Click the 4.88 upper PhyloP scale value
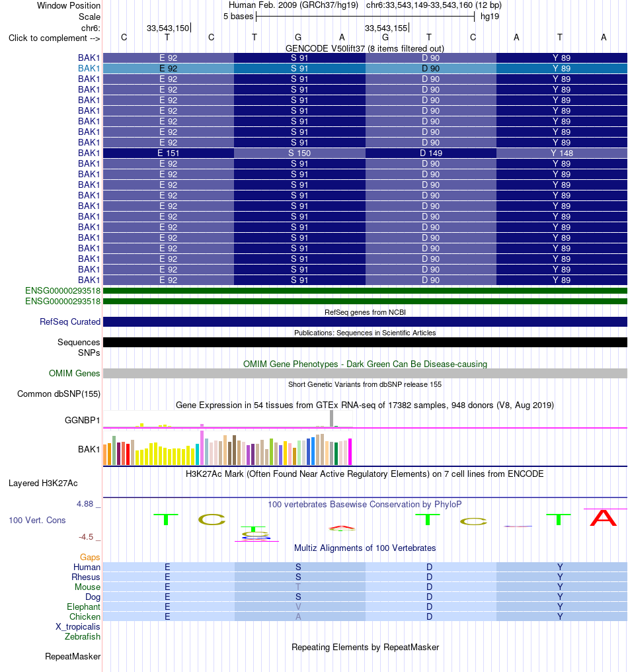 (x=85, y=504)
